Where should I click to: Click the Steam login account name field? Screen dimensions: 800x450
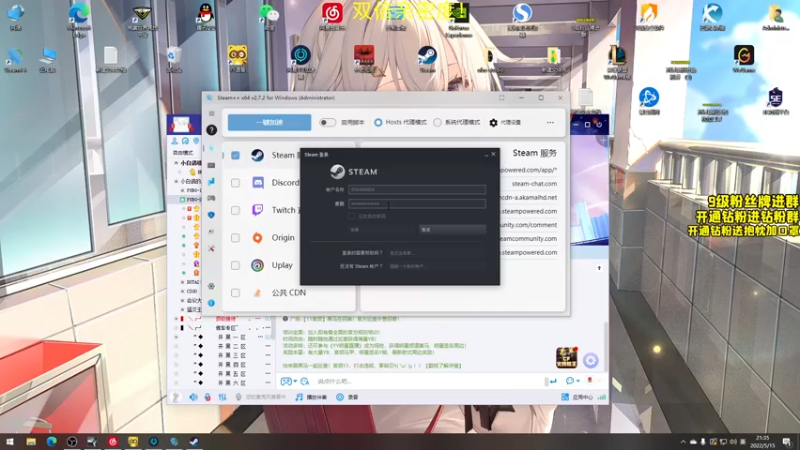point(417,189)
